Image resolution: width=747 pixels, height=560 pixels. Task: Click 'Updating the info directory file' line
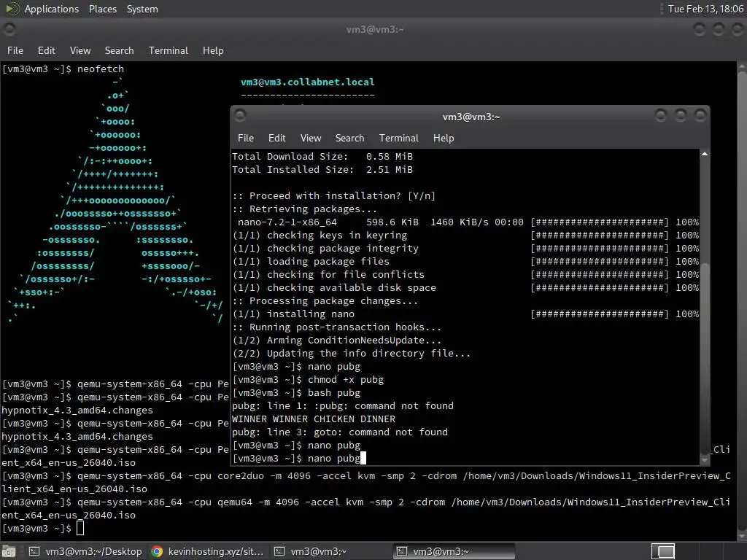(x=351, y=354)
